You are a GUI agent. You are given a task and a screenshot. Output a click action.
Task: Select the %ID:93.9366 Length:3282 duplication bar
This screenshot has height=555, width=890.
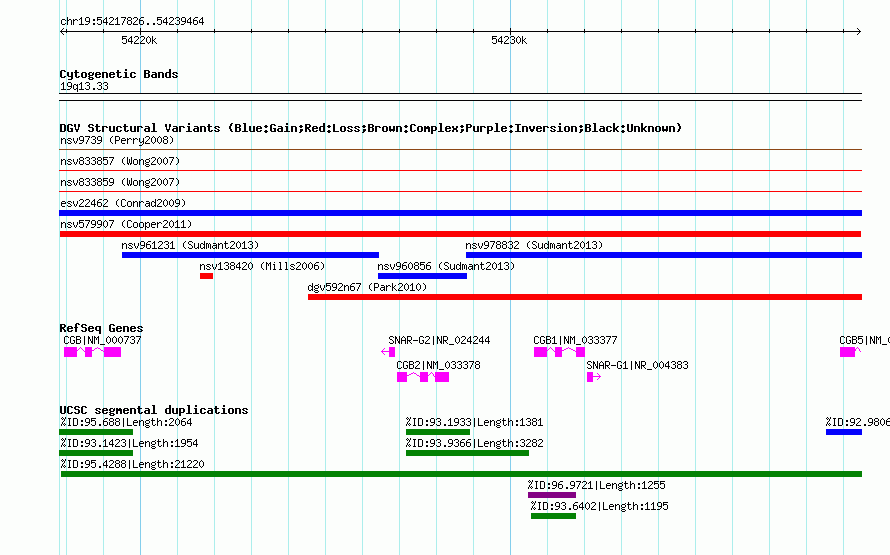pyautogui.click(x=467, y=453)
